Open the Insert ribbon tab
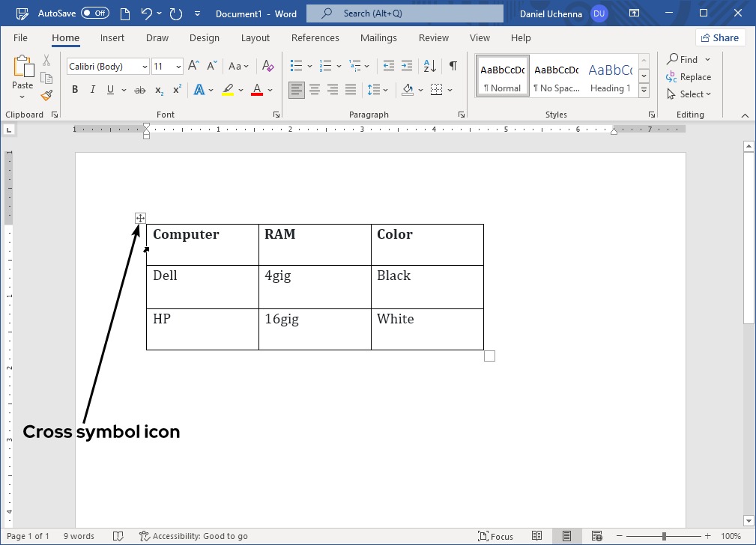756x545 pixels. pos(112,38)
